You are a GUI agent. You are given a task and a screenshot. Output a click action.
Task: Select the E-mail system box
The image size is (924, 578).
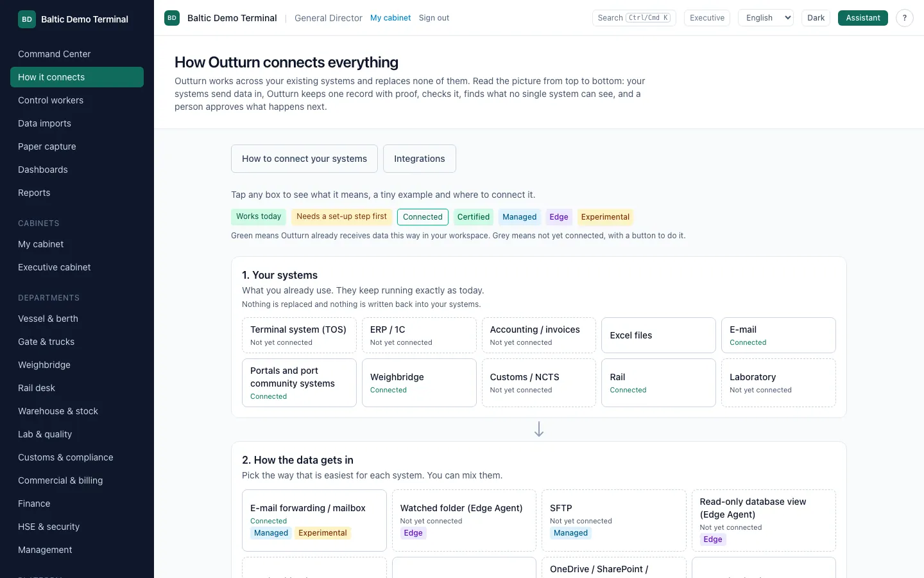pyautogui.click(x=778, y=335)
